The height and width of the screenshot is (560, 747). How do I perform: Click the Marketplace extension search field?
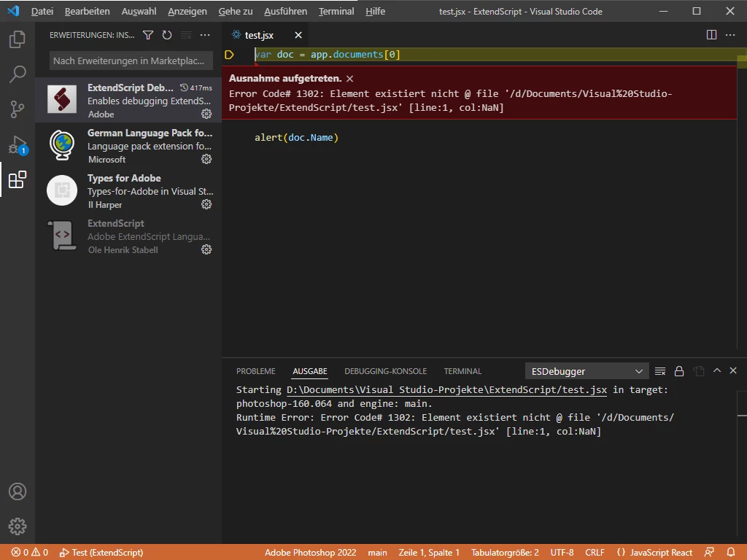click(131, 61)
